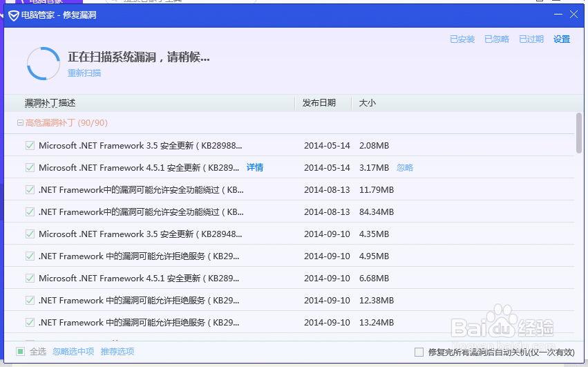This screenshot has height=367, width=588.
Task: Uncheck .NET Framework 3.5 patch sized 4.35MB
Action: (30, 234)
